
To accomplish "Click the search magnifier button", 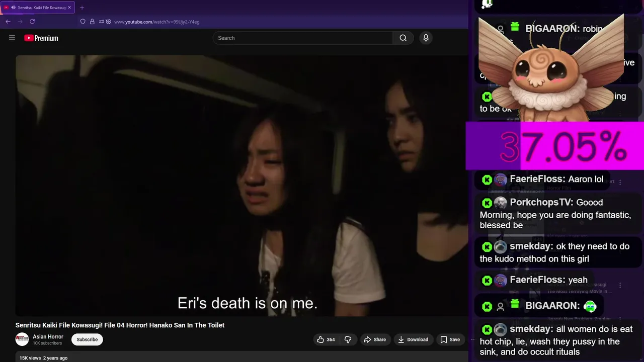I will 403,38.
